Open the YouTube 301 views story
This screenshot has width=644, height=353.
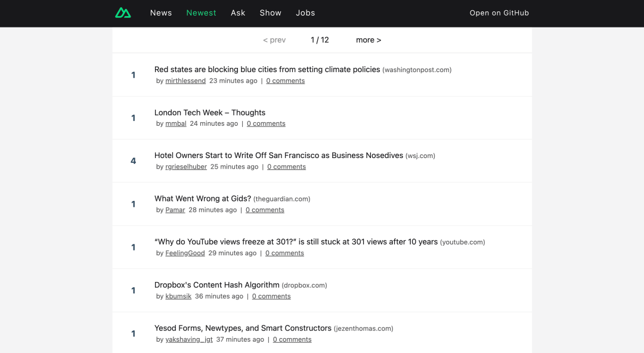[296, 242]
